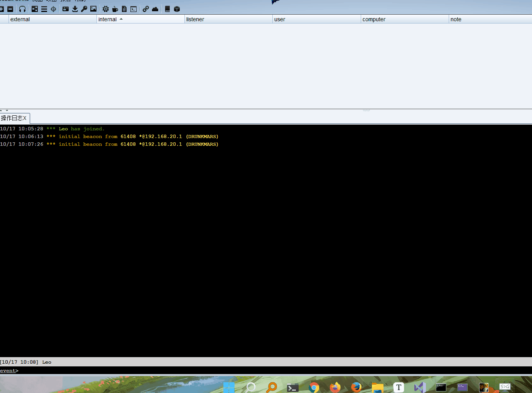Click the gear payload generator icon
Screen dimensions: 532x393
tap(106, 9)
